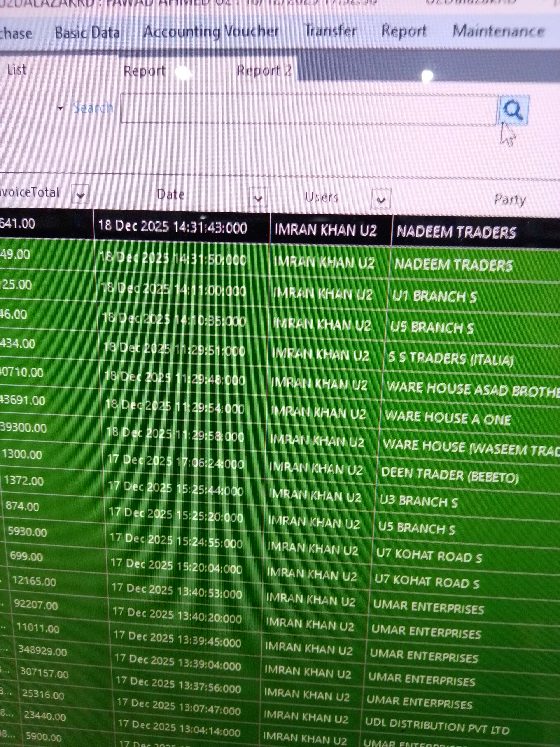Open the Transfer menu

point(330,31)
